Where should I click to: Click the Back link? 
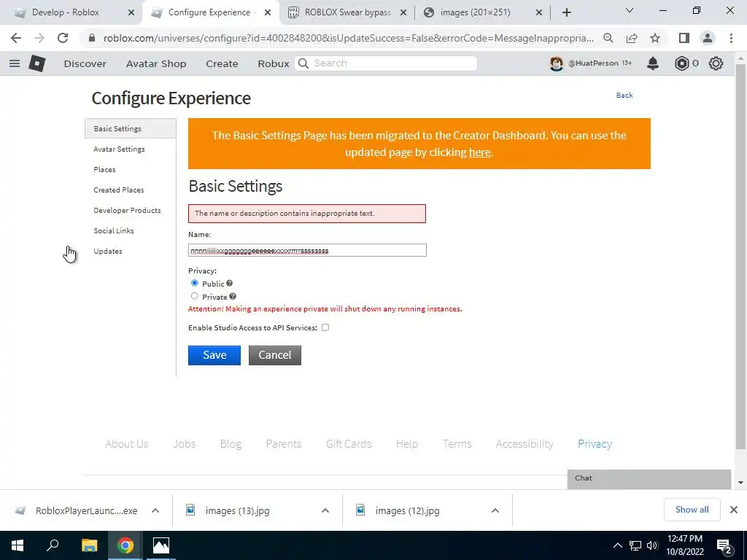[624, 96]
